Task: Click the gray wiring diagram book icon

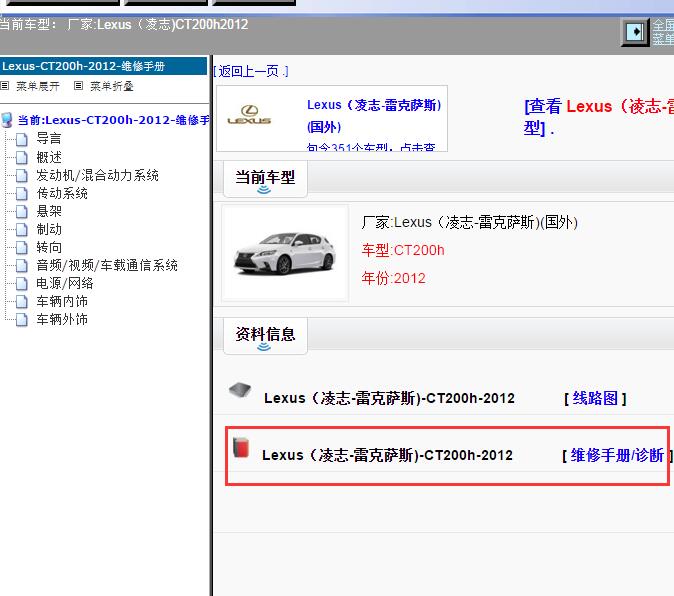Action: click(240, 390)
